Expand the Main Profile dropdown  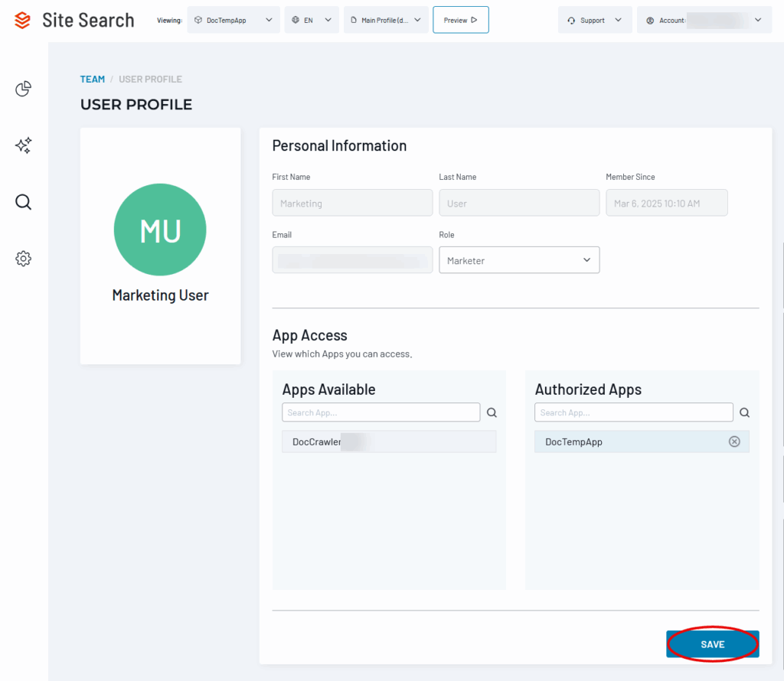tap(386, 21)
